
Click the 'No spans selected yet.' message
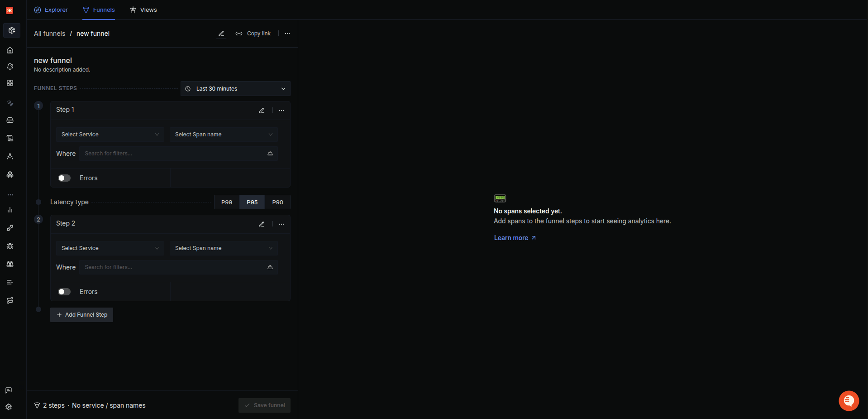tap(528, 211)
